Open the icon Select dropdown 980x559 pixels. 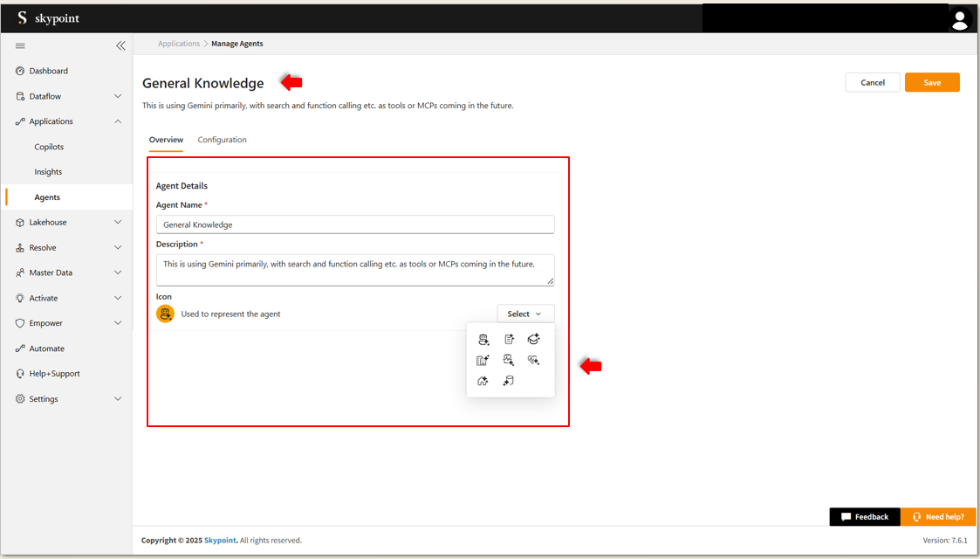point(525,314)
